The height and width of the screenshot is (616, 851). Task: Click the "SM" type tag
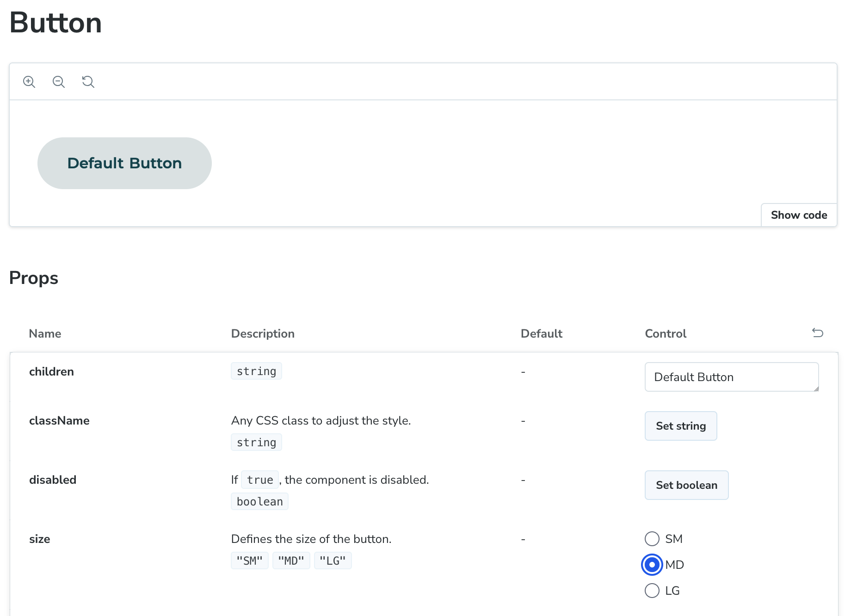pyautogui.click(x=250, y=561)
